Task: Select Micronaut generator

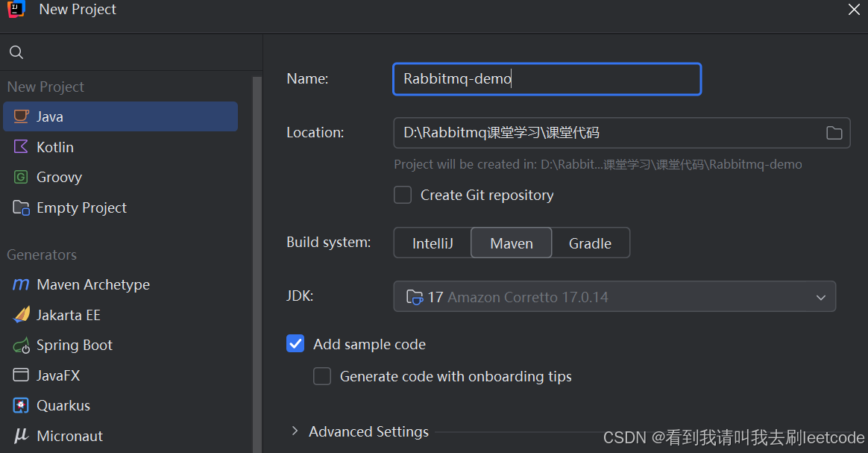Action: (x=121, y=436)
